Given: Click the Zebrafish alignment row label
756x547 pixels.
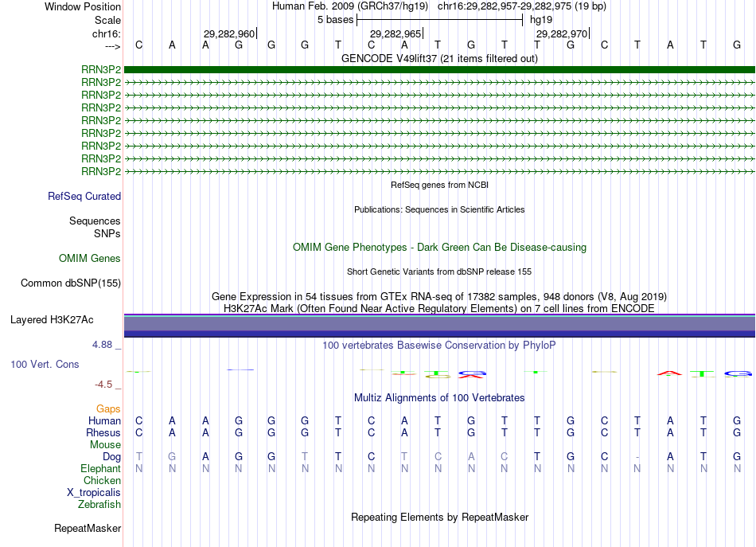Looking at the screenshot, I should 99,505.
